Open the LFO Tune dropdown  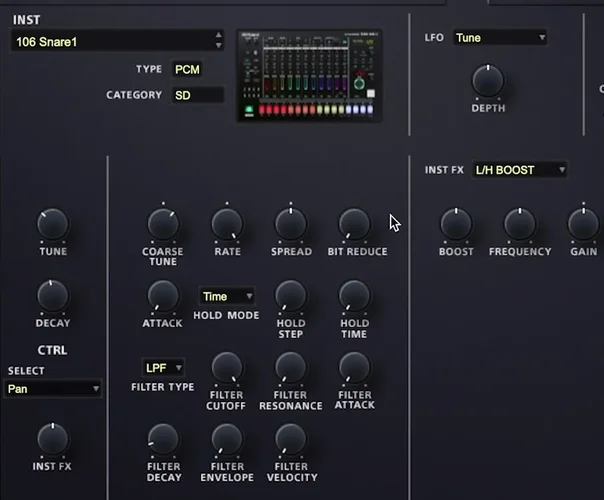coord(499,38)
